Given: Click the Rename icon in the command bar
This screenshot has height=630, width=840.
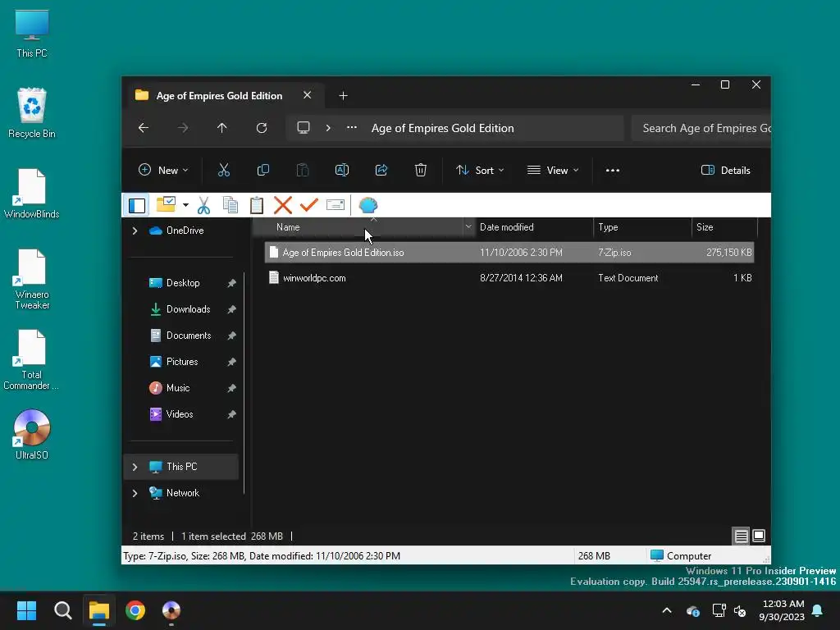Looking at the screenshot, I should coord(342,171).
